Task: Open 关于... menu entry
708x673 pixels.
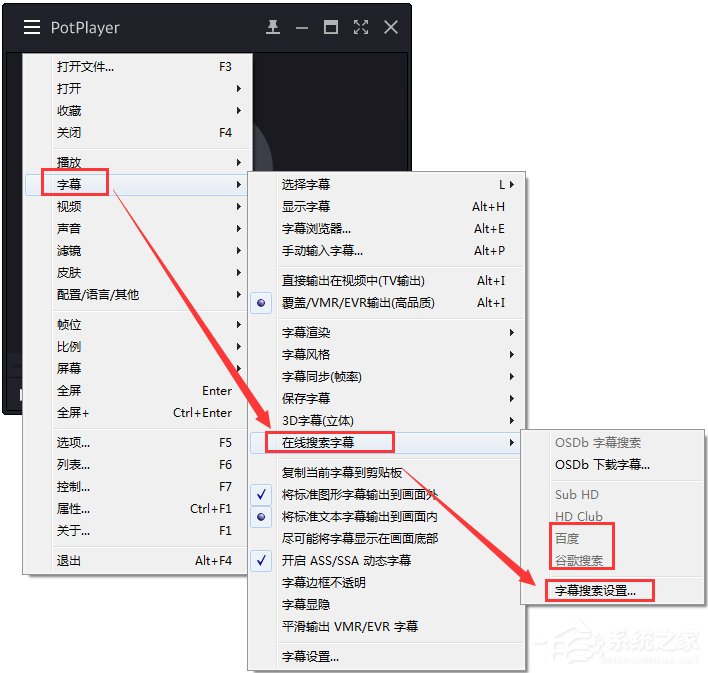Action: [x=136, y=531]
